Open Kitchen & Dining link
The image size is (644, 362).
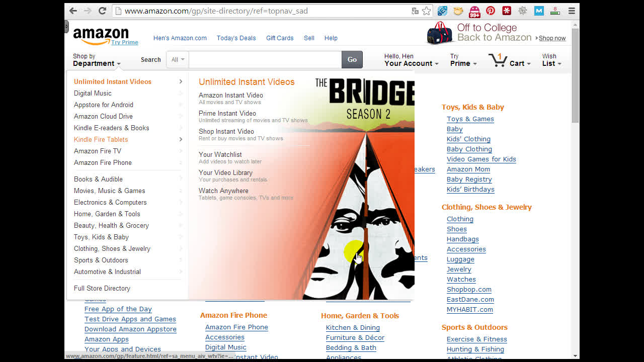pyautogui.click(x=353, y=327)
